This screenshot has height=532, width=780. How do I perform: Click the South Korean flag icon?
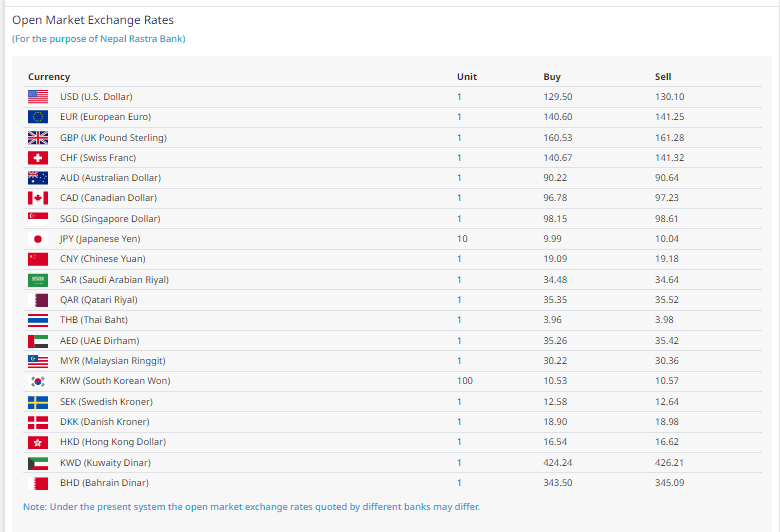click(x=38, y=381)
